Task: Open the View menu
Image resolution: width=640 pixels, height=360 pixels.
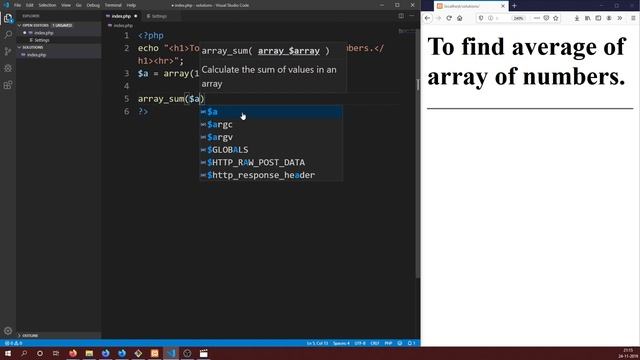Action: [x=66, y=5]
